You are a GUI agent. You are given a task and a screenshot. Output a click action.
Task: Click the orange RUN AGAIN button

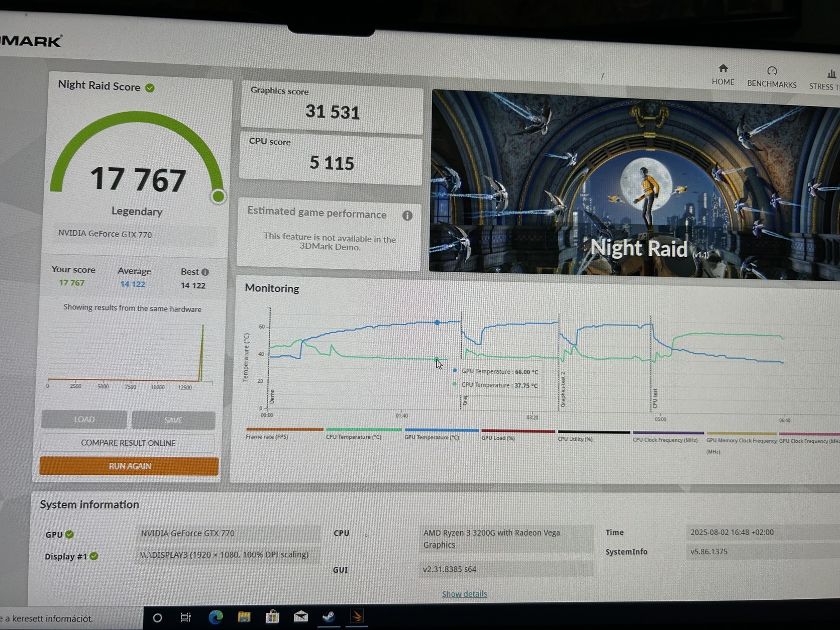pos(129,466)
